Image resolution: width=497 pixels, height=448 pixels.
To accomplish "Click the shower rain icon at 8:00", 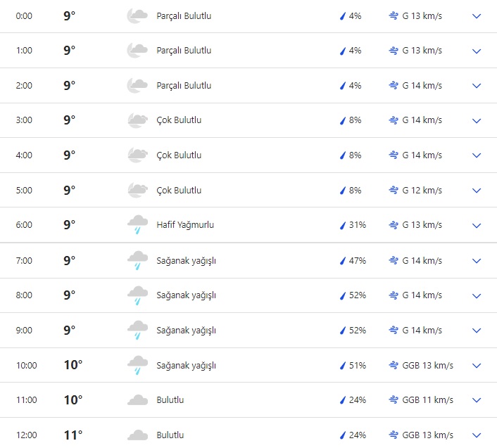I will [137, 295].
